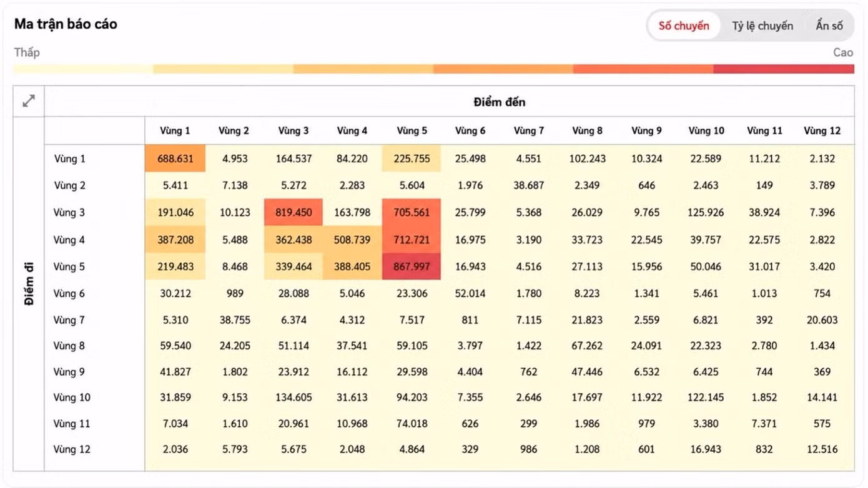This screenshot has width=868, height=488.
Task: Select the Vùng 5 column header
Action: coord(412,130)
